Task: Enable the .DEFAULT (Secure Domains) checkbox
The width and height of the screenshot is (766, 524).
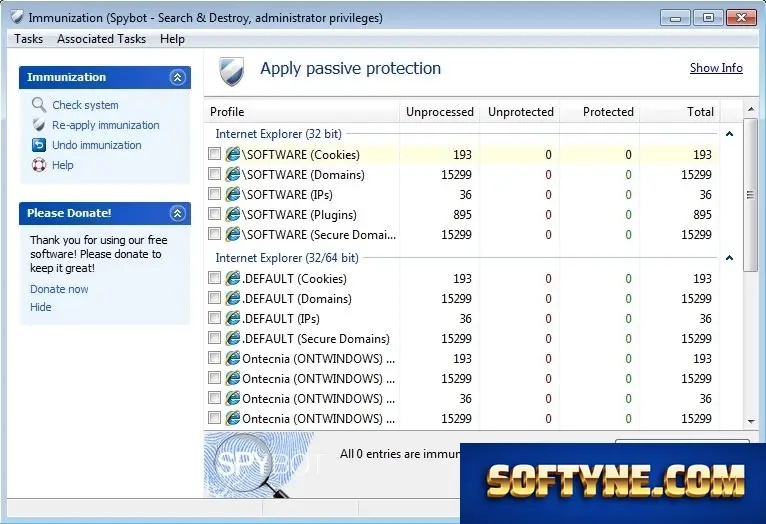Action: click(214, 338)
